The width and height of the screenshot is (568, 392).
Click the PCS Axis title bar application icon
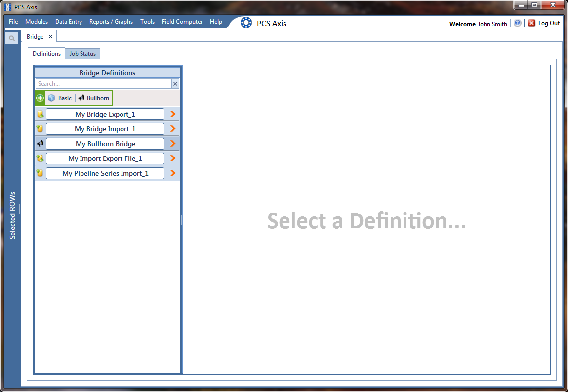point(7,7)
